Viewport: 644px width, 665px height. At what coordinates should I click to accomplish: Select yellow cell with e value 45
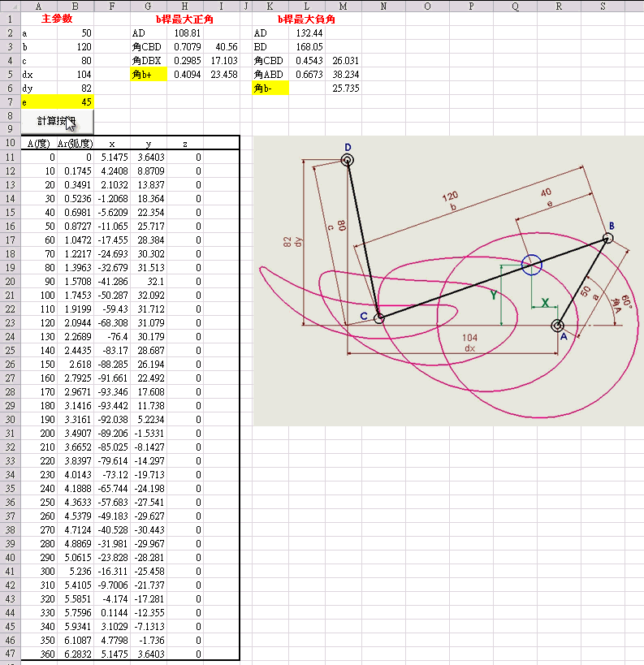click(x=75, y=102)
